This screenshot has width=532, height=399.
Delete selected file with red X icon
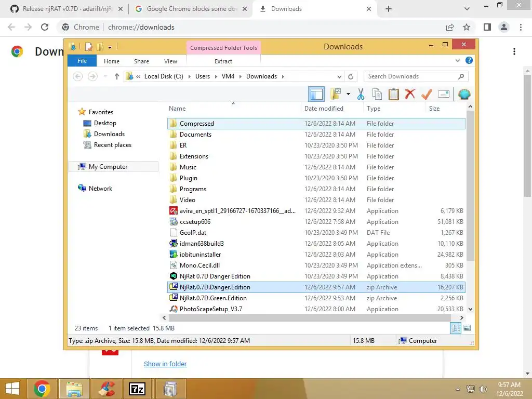(410, 94)
